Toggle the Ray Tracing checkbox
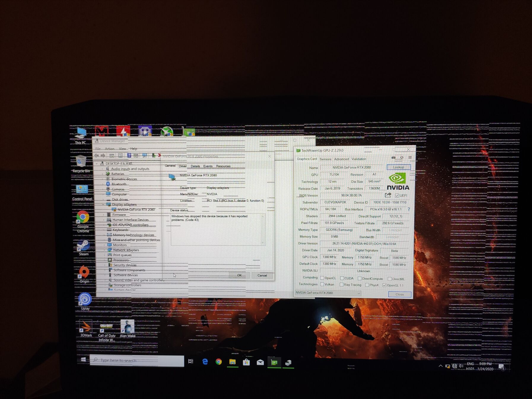The width and height of the screenshot is (532, 399). [342, 285]
